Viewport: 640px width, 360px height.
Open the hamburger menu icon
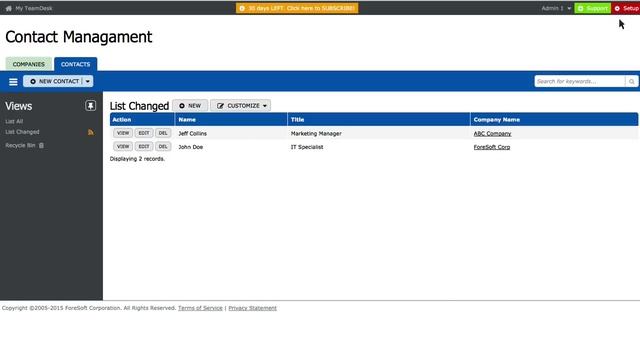(x=13, y=82)
